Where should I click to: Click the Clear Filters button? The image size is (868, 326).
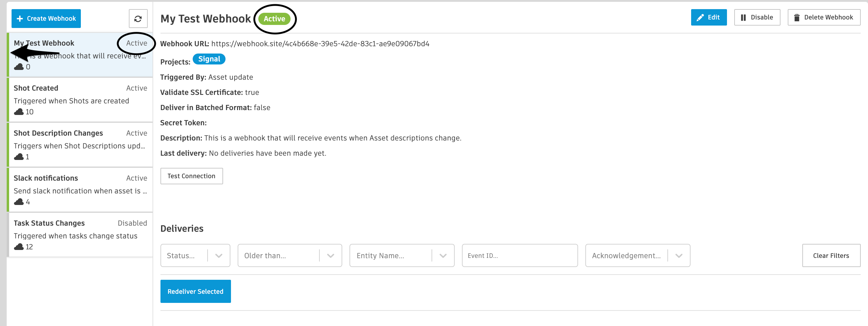[x=831, y=255]
